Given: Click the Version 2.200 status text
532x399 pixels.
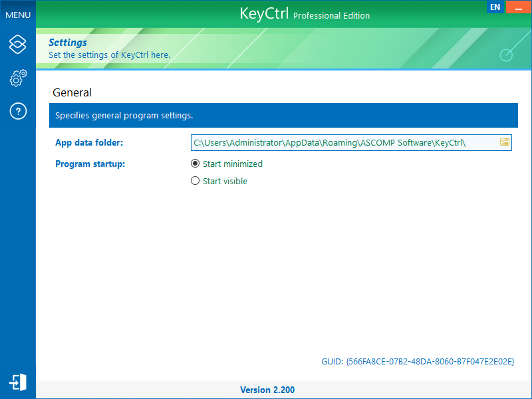Looking at the screenshot, I should (x=267, y=390).
